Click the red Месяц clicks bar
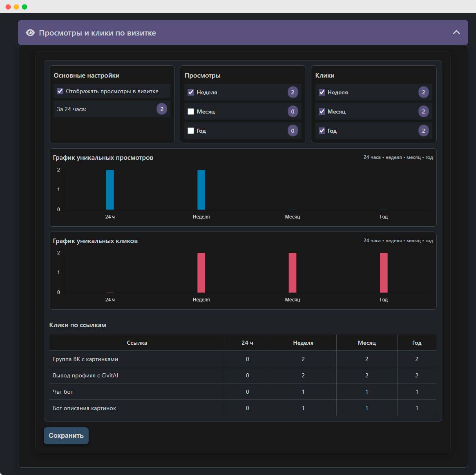Image resolution: width=476 pixels, height=475 pixels. (293, 273)
